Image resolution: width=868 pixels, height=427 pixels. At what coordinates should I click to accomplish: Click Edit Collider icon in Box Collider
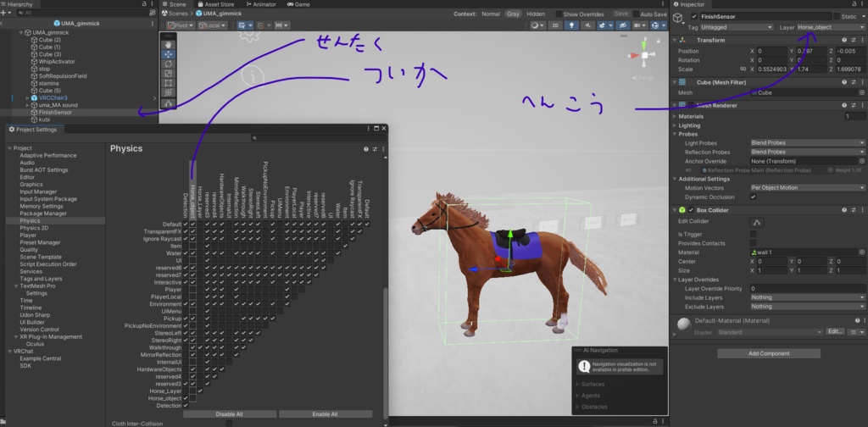757,222
